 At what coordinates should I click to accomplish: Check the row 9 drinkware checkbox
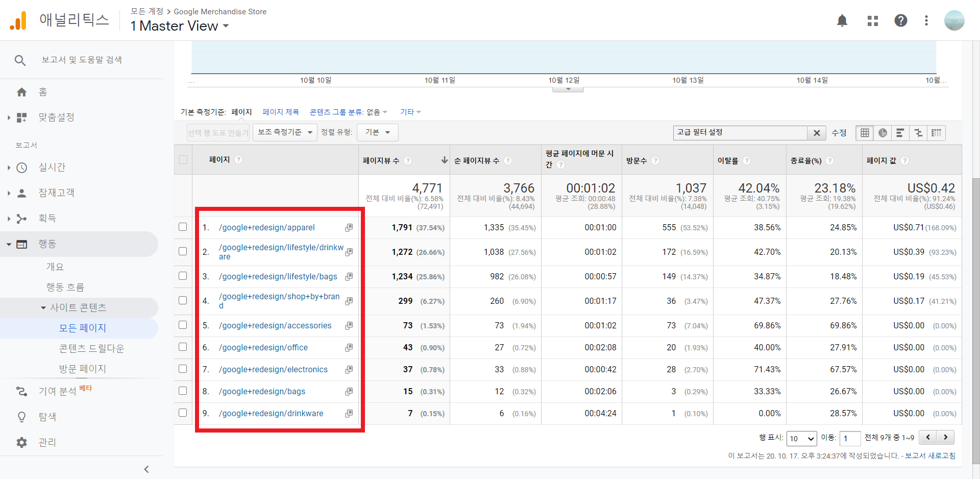tap(183, 413)
